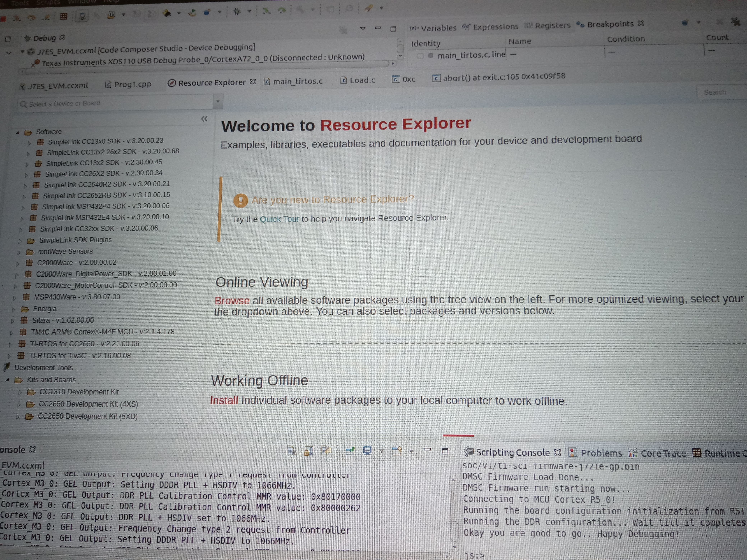
Task: Click the Scroll Lock console icon
Action: pos(308,451)
